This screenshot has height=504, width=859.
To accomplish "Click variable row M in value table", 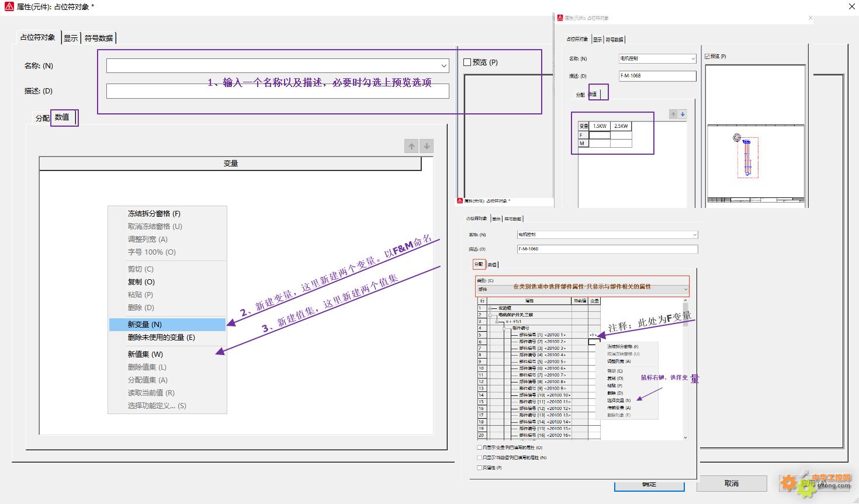I will coord(583,143).
